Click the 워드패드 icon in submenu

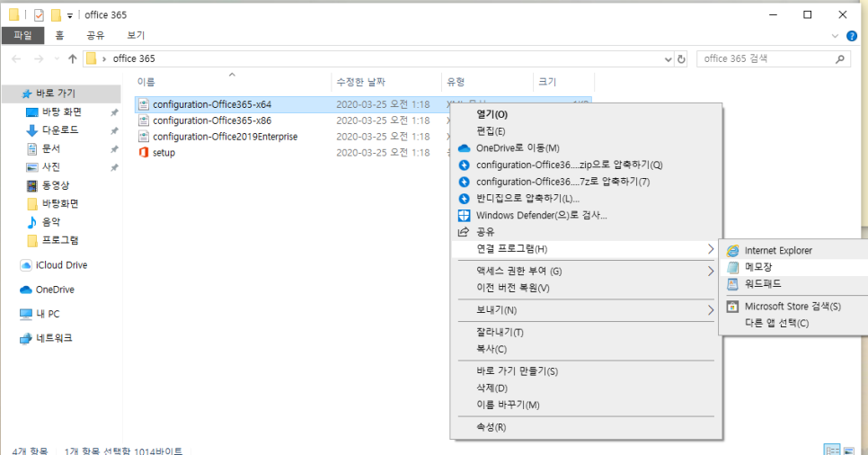(x=732, y=284)
